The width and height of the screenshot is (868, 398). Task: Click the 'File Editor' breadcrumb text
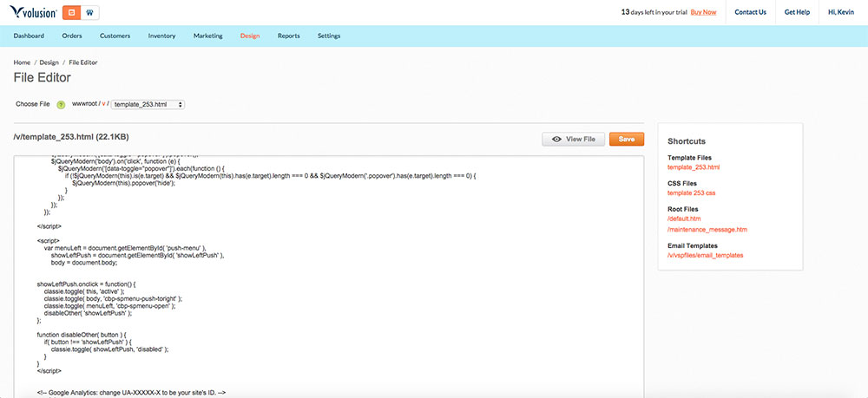(x=83, y=62)
